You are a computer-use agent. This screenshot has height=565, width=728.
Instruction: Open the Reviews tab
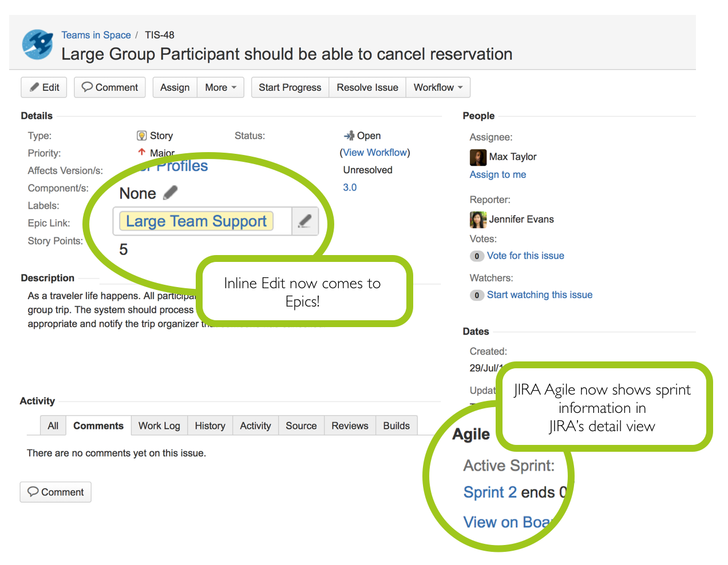tap(350, 425)
